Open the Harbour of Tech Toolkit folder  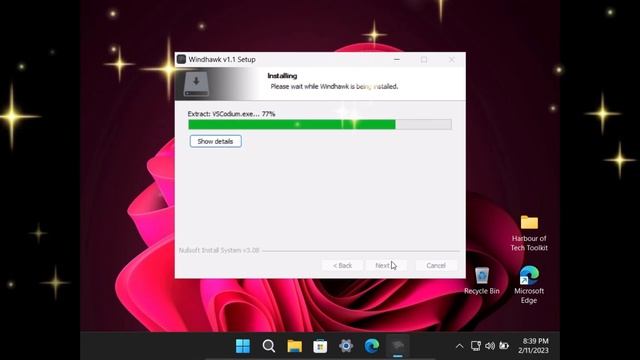click(x=529, y=233)
